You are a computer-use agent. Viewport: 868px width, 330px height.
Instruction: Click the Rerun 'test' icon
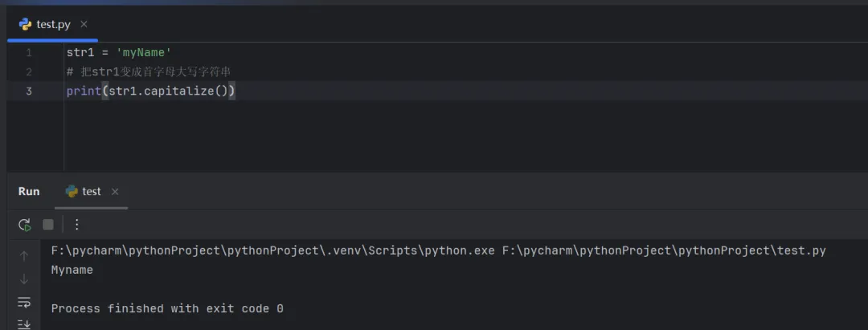(25, 225)
